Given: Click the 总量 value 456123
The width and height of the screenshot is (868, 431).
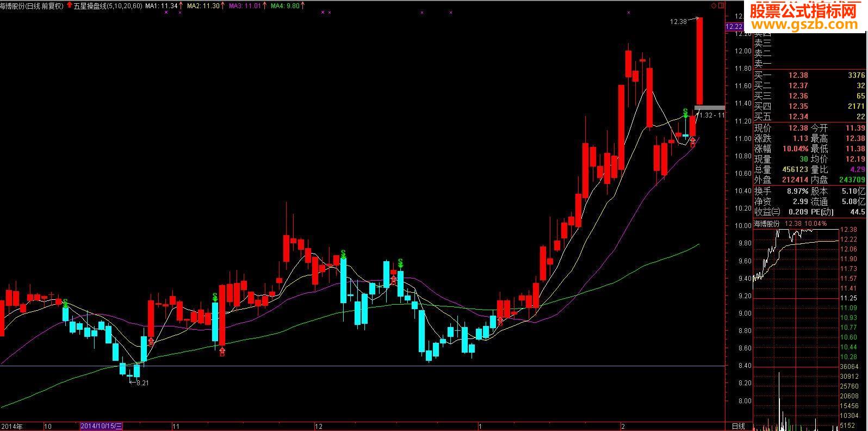Looking at the screenshot, I should click(795, 169).
